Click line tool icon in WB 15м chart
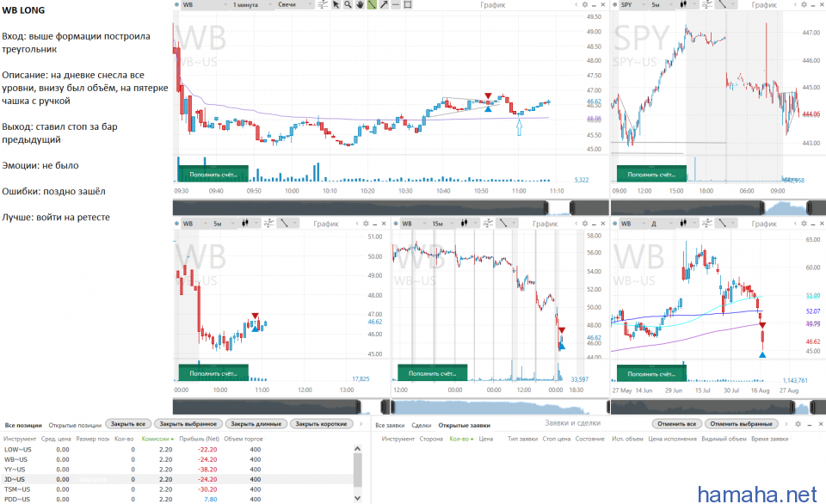826x504 pixels. (503, 224)
